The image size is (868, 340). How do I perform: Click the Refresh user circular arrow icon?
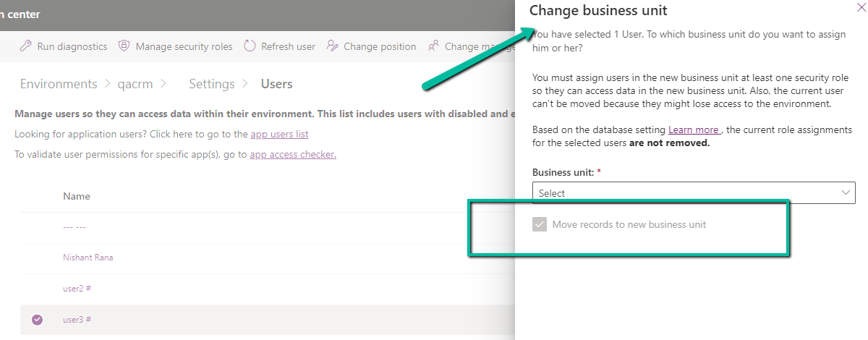(250, 46)
